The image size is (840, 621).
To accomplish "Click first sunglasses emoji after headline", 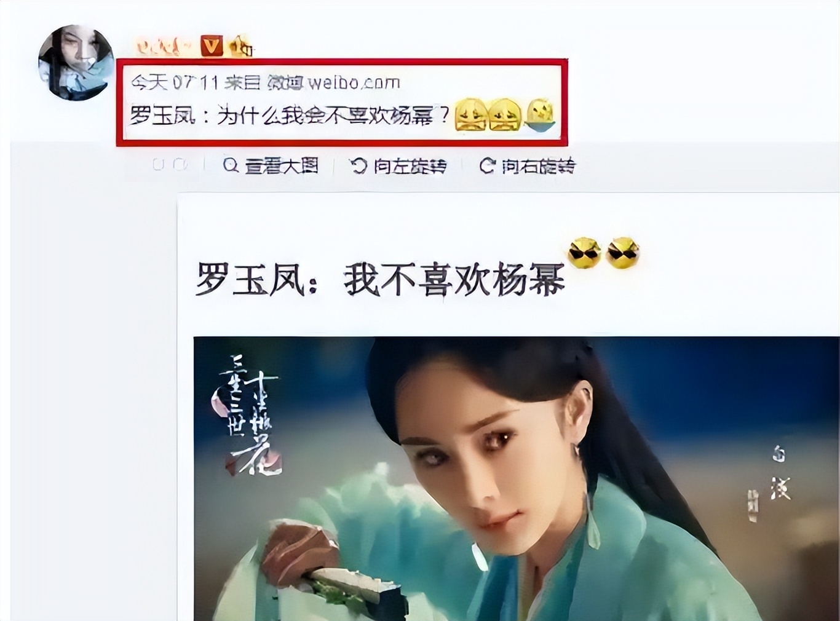I will pyautogui.click(x=584, y=252).
